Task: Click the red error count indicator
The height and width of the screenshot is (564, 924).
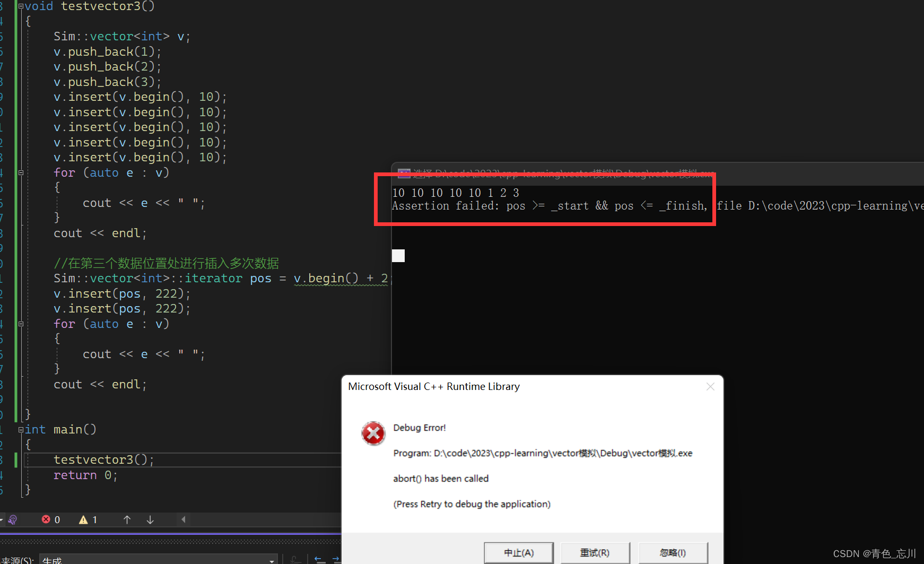Action: tap(51, 519)
